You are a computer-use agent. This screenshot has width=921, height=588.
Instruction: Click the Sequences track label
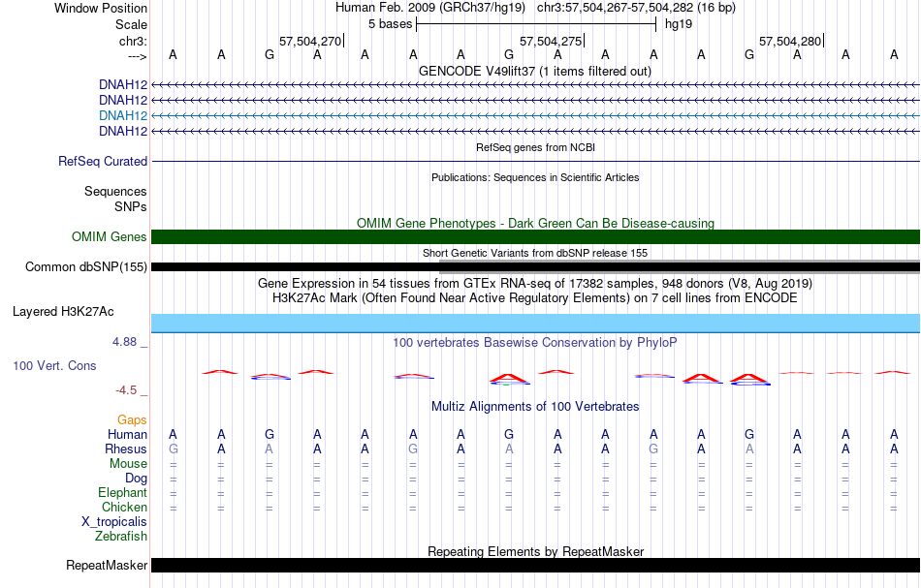pos(115,191)
